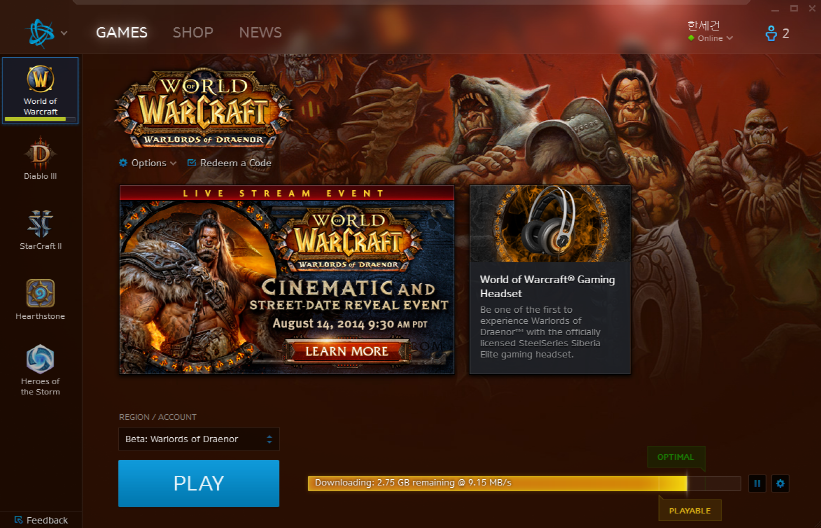
Task: Open Diablo III game page
Action: (x=40, y=160)
